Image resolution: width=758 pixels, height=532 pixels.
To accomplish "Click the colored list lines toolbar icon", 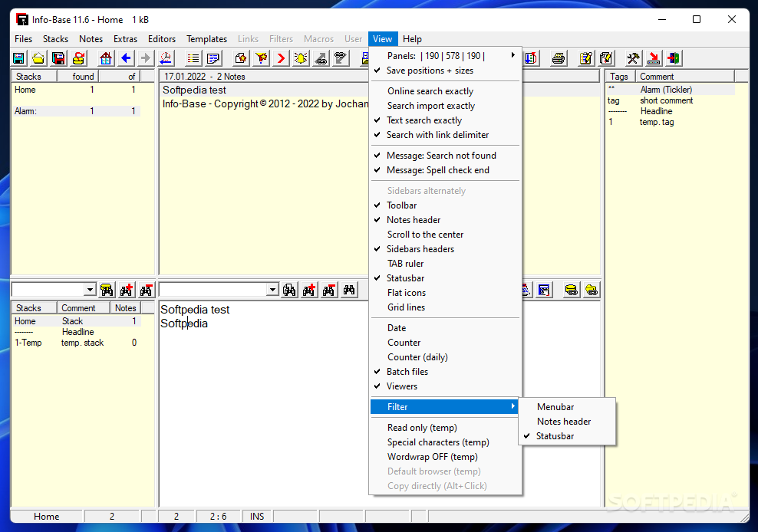I will pyautogui.click(x=193, y=58).
